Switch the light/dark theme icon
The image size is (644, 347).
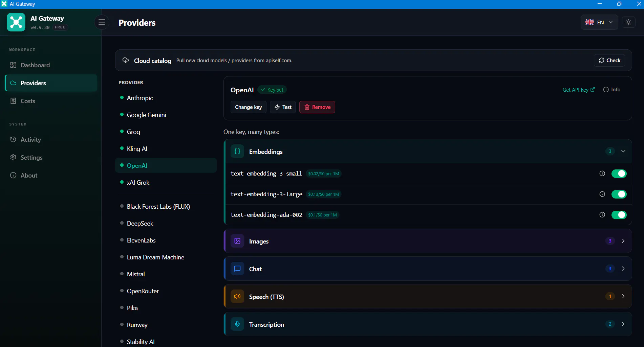(628, 22)
